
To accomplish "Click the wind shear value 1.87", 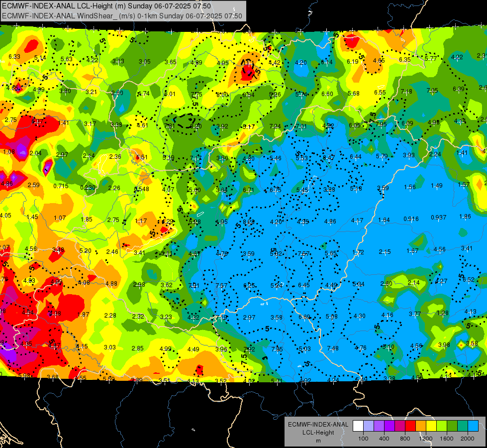I will (x=83, y=315).
